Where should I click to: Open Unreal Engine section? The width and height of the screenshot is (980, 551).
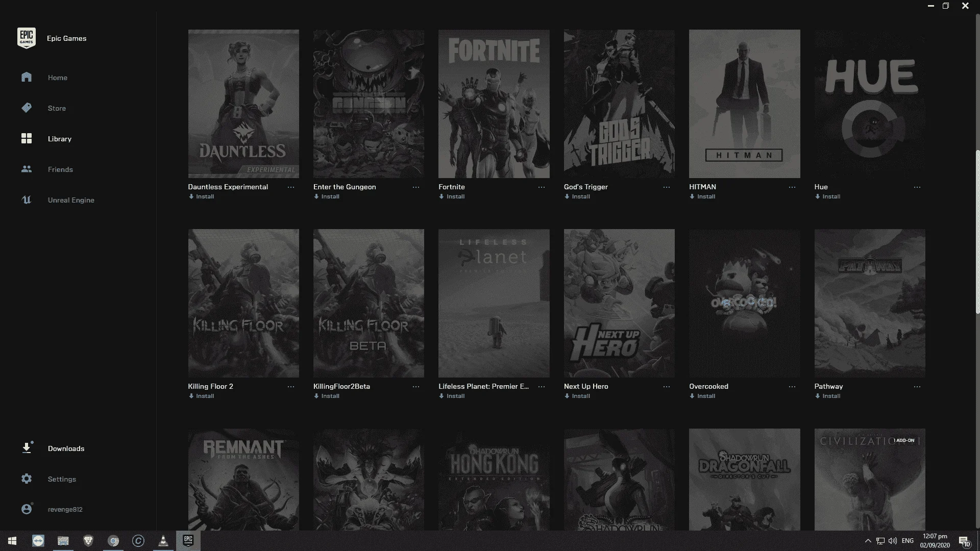pos(71,200)
